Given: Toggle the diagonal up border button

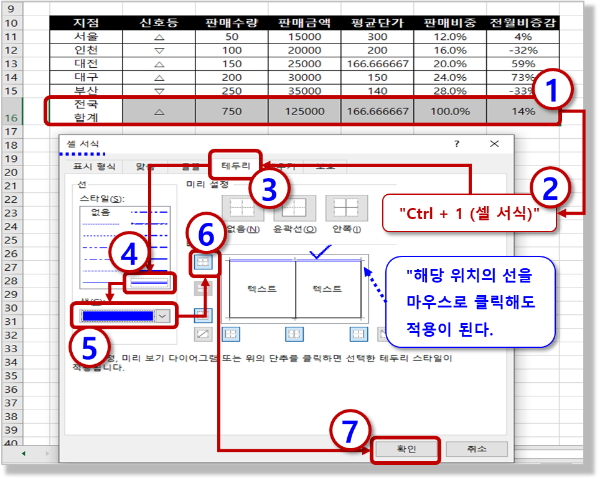Looking at the screenshot, I should 203,334.
